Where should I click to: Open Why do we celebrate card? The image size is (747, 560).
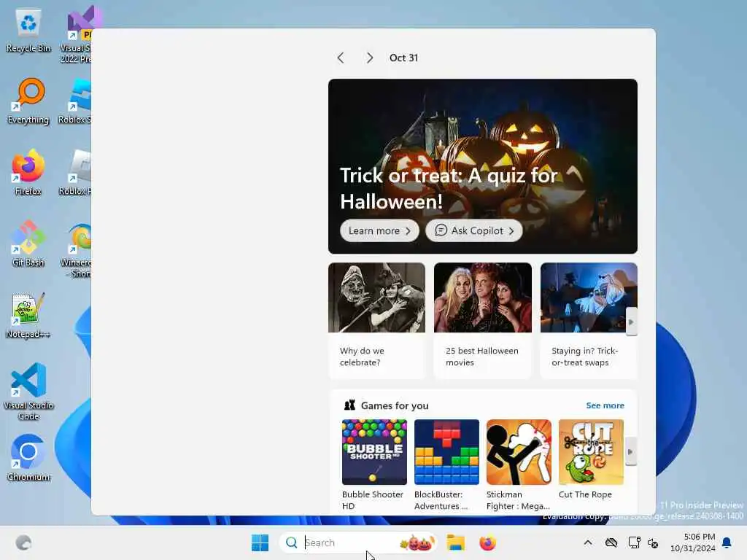[x=377, y=321]
